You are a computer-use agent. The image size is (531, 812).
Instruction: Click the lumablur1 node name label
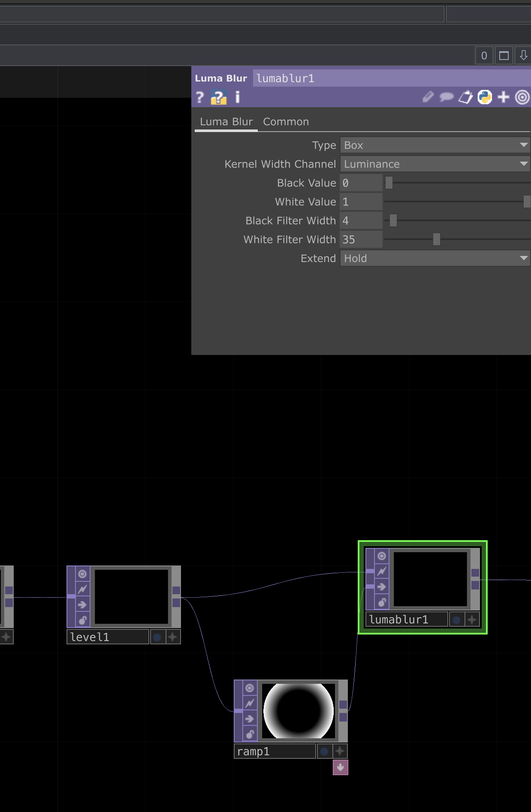(406, 620)
